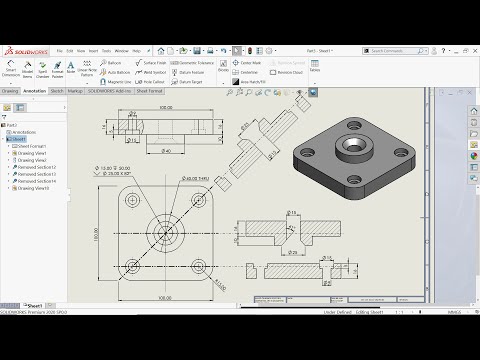Expand the Sheet Format1 tree node

tap(9, 146)
